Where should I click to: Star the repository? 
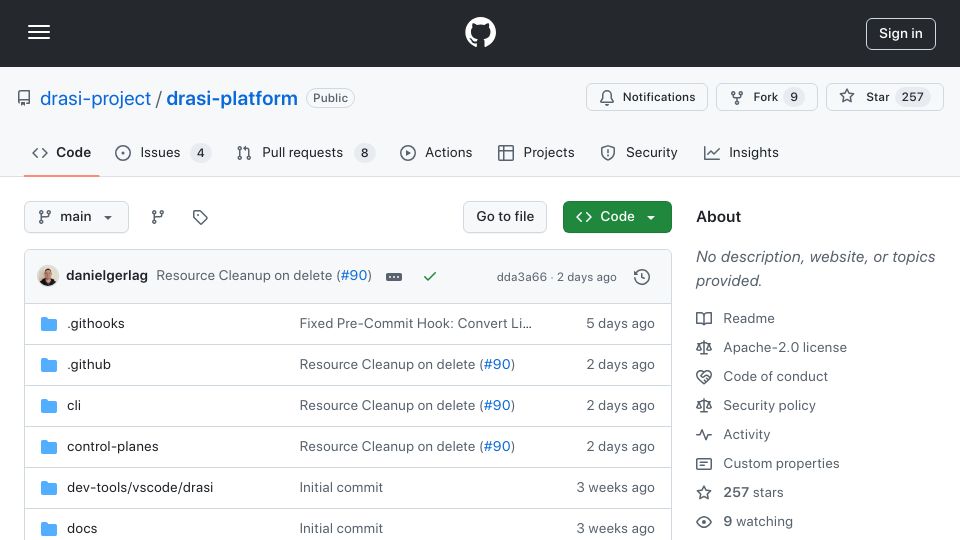885,97
